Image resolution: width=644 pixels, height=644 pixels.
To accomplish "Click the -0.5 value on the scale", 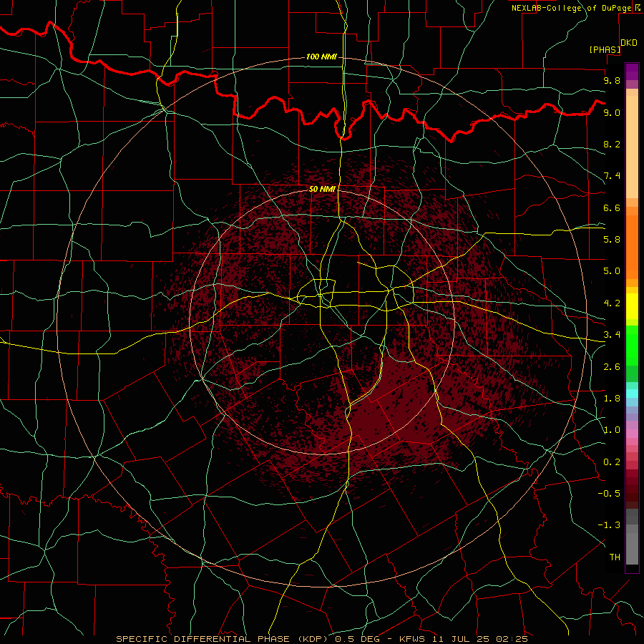I will pyautogui.click(x=609, y=494).
